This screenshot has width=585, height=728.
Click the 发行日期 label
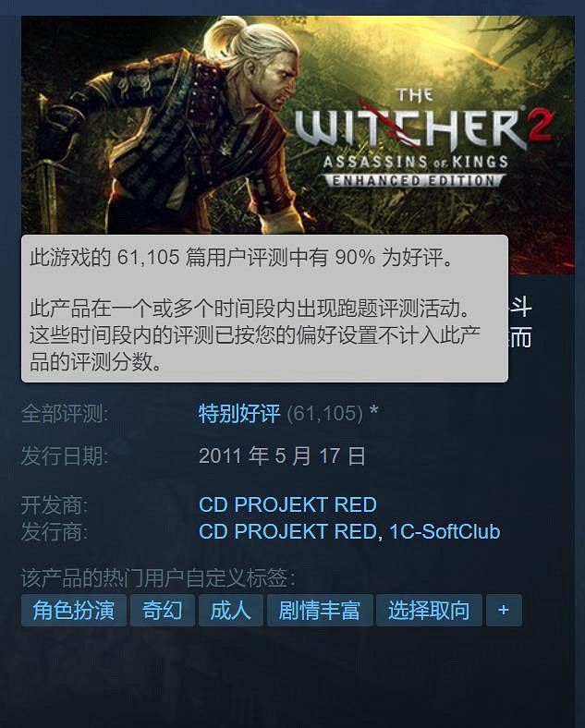tap(65, 456)
